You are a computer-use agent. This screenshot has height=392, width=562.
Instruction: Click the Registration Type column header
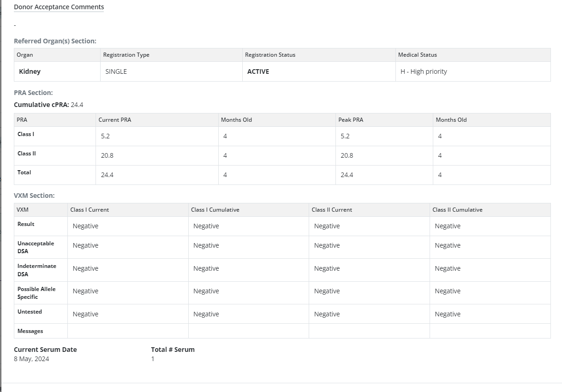click(126, 55)
